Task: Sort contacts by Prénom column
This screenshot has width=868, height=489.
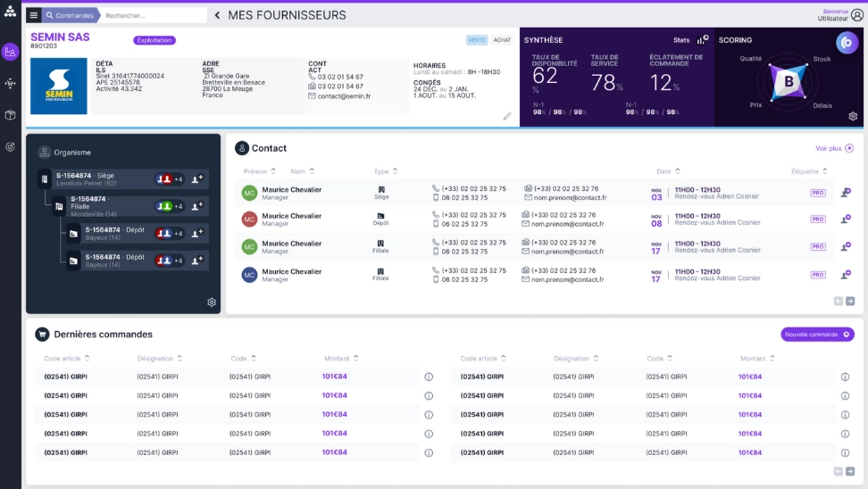Action: pyautogui.click(x=272, y=171)
